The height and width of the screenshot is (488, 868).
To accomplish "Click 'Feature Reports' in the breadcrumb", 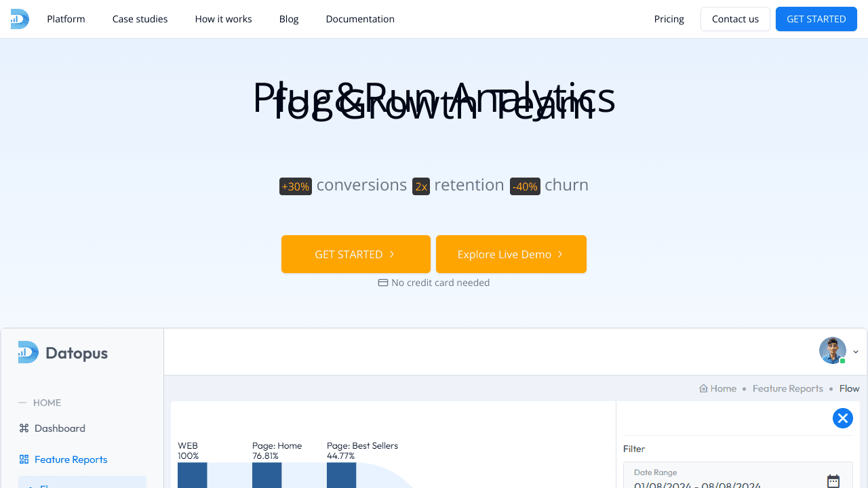I will 788,388.
